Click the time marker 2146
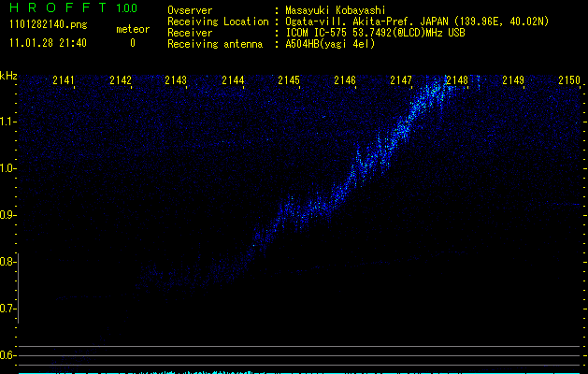This screenshot has height=374, width=588. pyautogui.click(x=345, y=79)
